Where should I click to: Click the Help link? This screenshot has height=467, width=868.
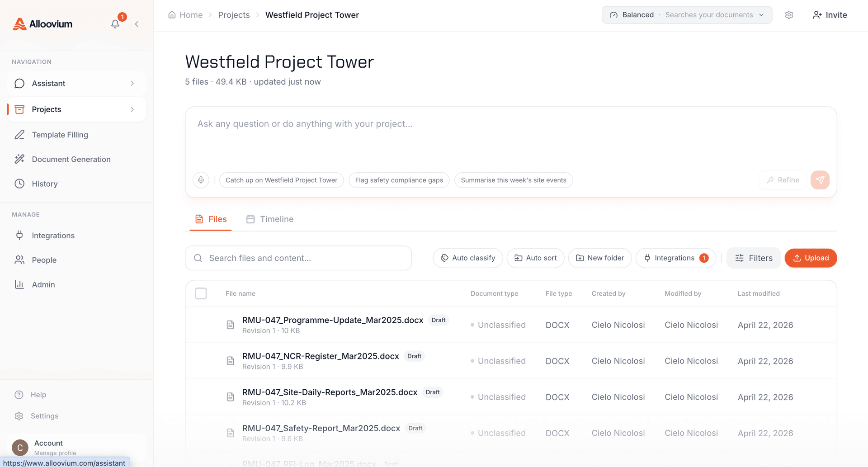38,395
